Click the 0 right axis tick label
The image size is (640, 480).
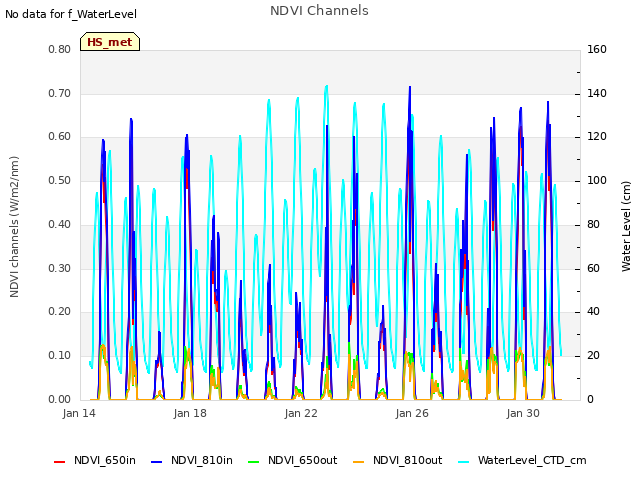(x=590, y=399)
